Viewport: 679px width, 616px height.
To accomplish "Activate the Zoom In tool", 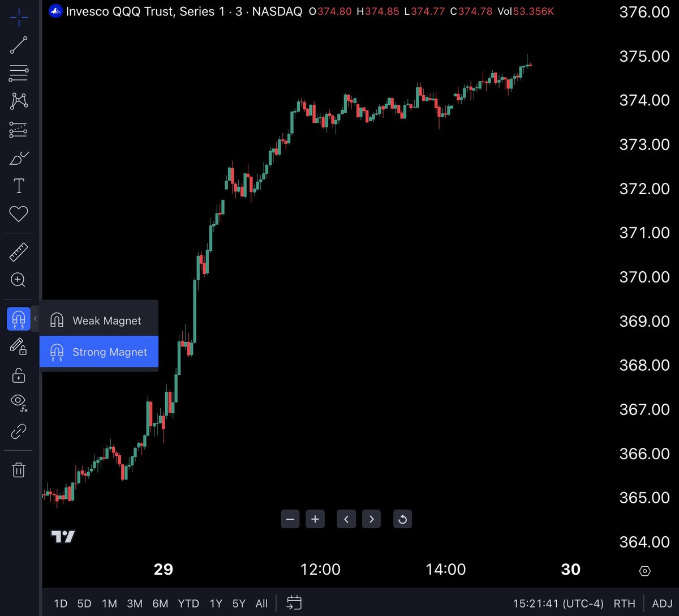I will [x=19, y=280].
